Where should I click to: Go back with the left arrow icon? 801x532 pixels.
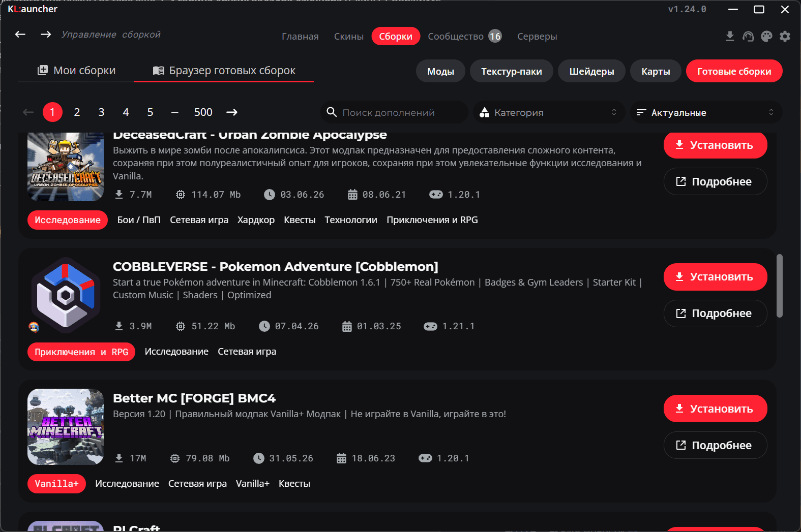20,34
